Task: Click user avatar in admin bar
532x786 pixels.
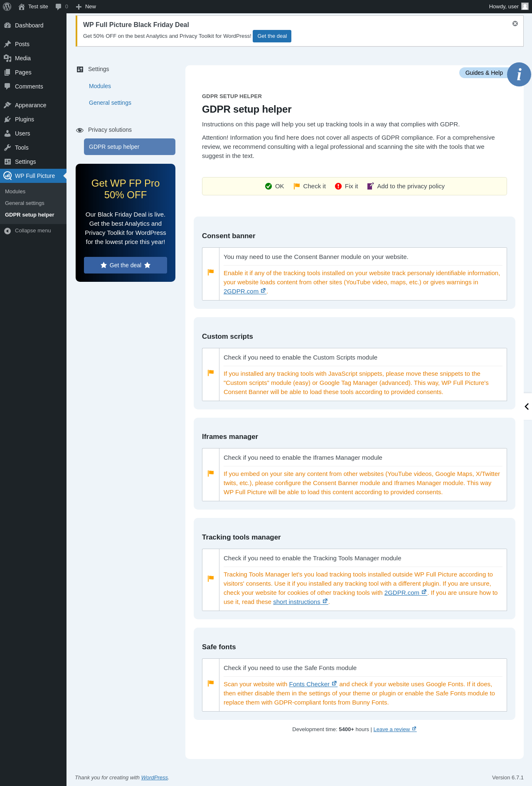Action: (x=525, y=7)
